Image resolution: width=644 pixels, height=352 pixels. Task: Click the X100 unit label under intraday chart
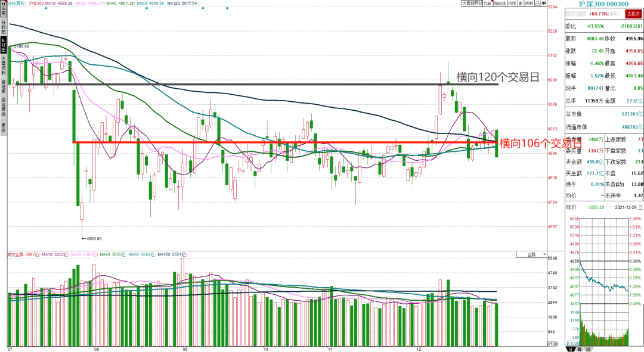pos(573,344)
